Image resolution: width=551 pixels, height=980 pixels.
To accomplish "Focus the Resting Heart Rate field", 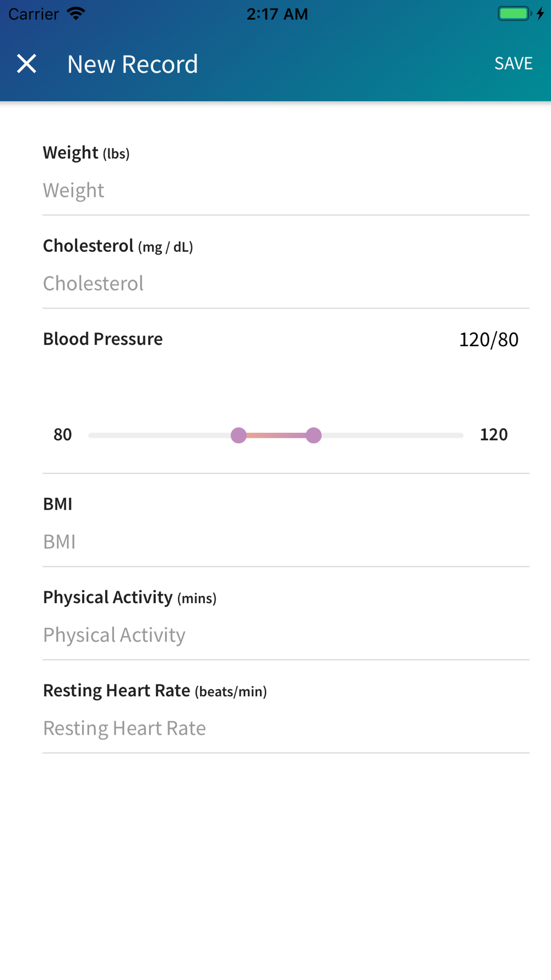I will (x=286, y=728).
